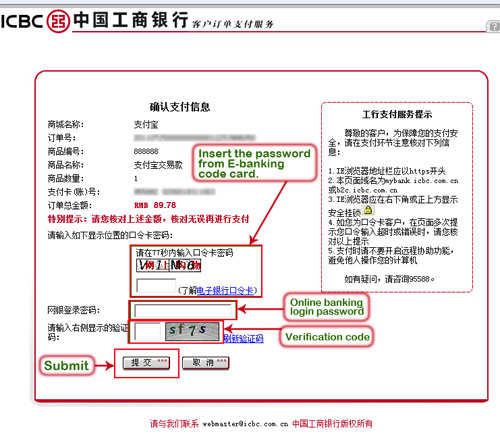This screenshot has width=500, height=435.
Task: Click the code card position image
Action: (x=168, y=265)
